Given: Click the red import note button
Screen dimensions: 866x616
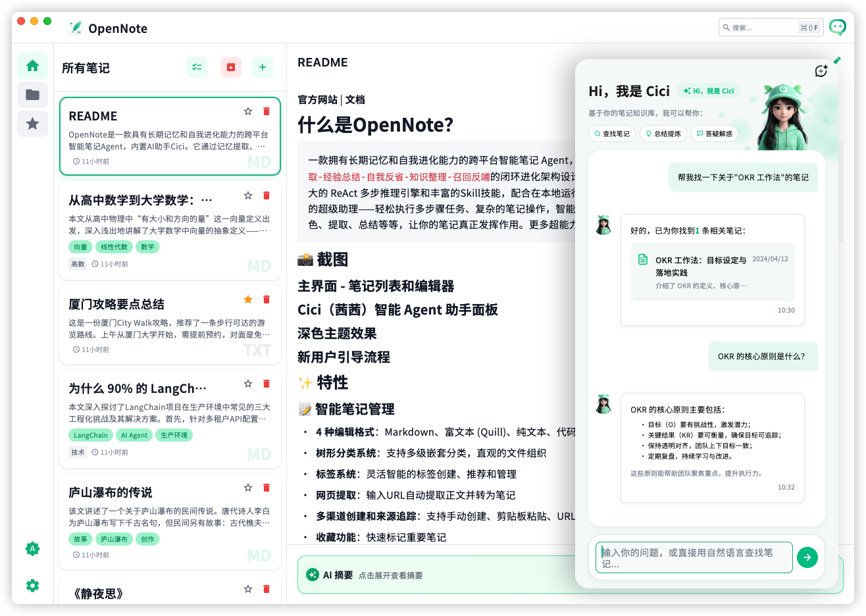Looking at the screenshot, I should pyautogui.click(x=231, y=67).
